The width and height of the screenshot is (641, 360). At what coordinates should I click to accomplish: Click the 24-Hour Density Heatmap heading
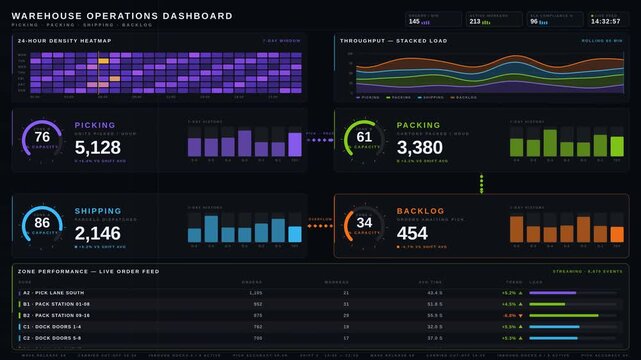65,41
